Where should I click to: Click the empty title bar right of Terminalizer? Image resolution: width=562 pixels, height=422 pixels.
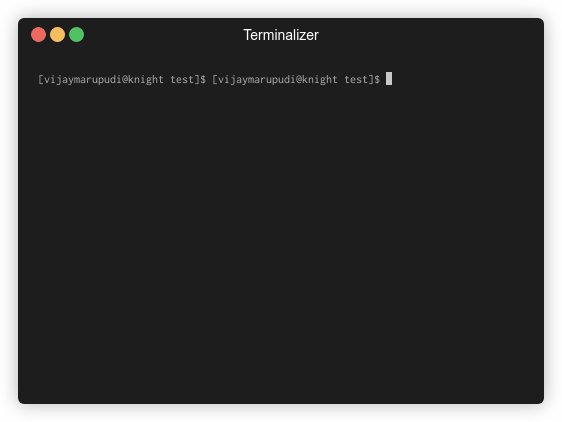[430, 35]
